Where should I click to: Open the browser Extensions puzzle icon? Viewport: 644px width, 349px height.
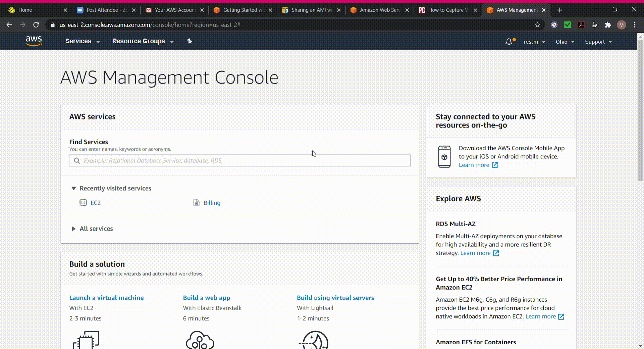[x=608, y=25]
